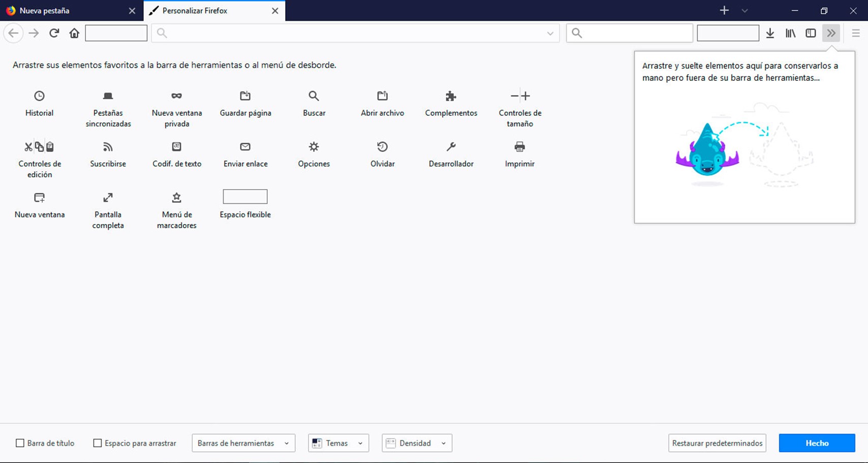This screenshot has width=868, height=463.
Task: Open the Barras de herramientas dropdown
Action: coord(243,443)
